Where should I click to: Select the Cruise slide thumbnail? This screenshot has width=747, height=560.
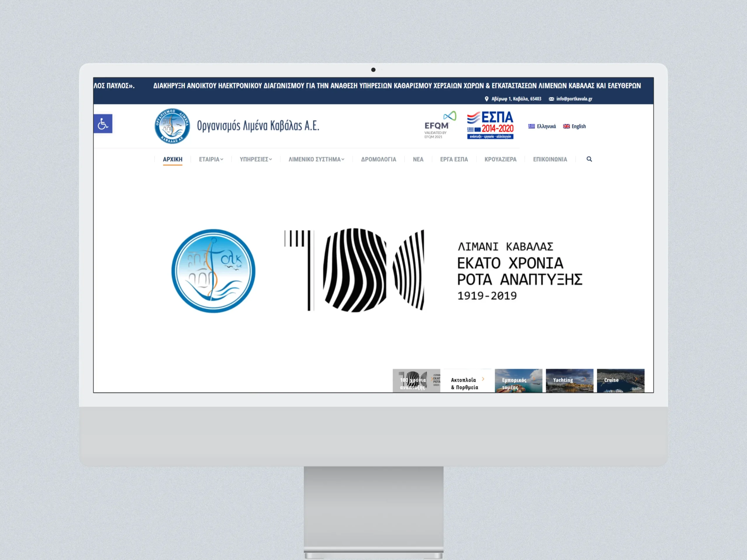coord(620,381)
